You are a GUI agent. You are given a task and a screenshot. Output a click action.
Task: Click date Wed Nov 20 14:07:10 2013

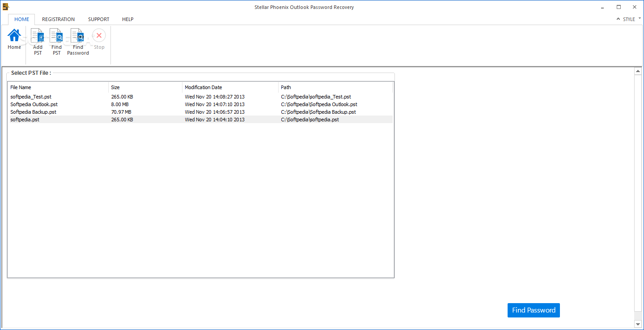coord(215,104)
